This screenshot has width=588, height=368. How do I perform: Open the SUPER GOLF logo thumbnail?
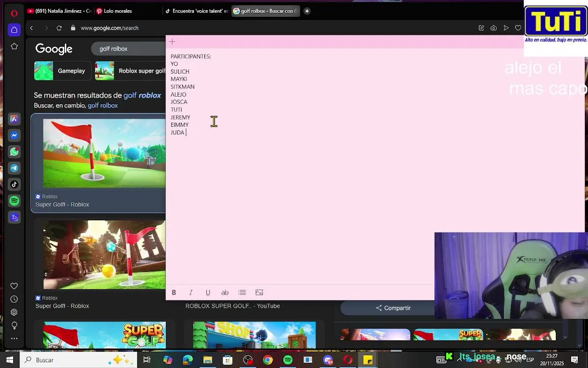click(x=104, y=335)
